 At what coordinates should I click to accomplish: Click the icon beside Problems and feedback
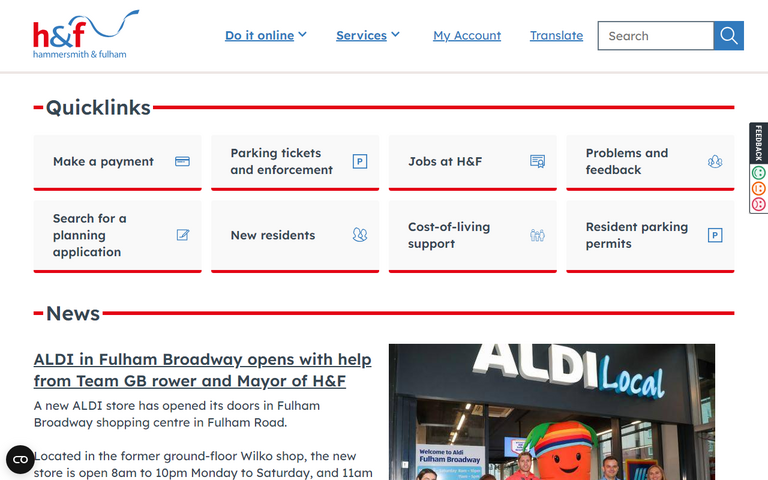(715, 161)
